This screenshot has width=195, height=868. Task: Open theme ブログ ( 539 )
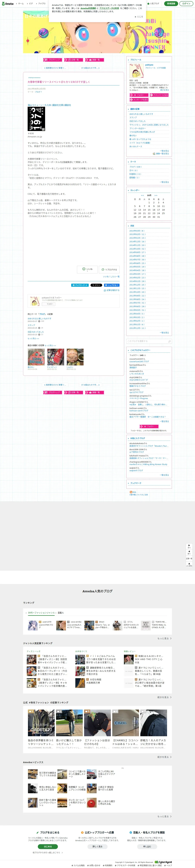(x=135, y=167)
